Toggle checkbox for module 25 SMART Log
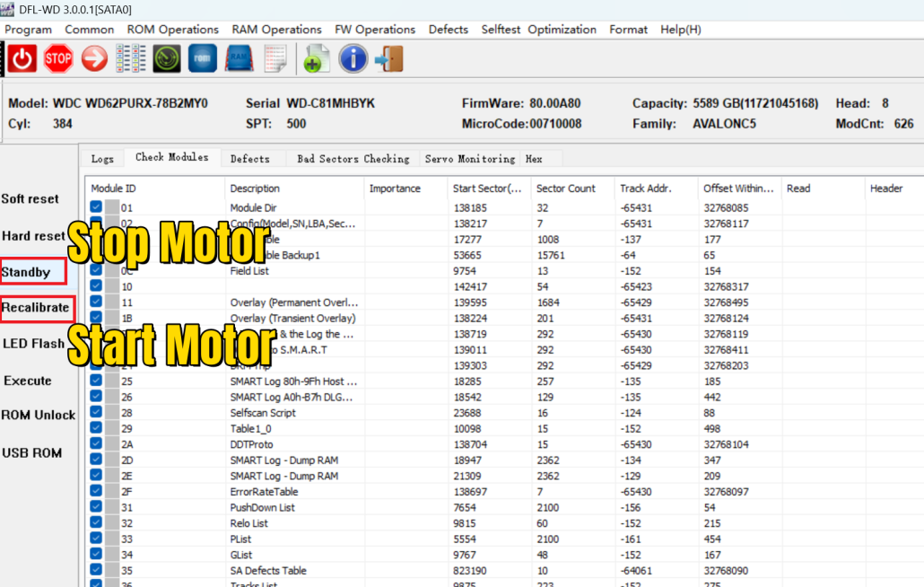Viewport: 924px width, 587px height. point(96,381)
